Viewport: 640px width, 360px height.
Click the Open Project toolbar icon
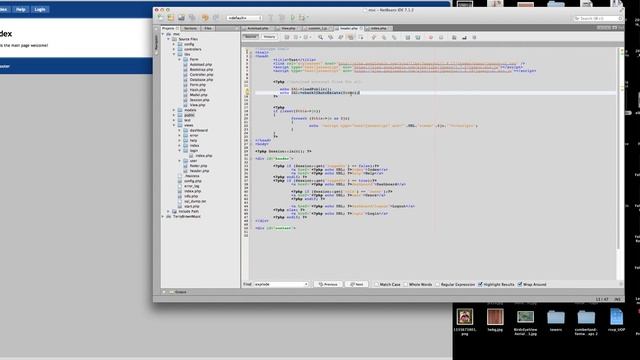(x=181, y=18)
